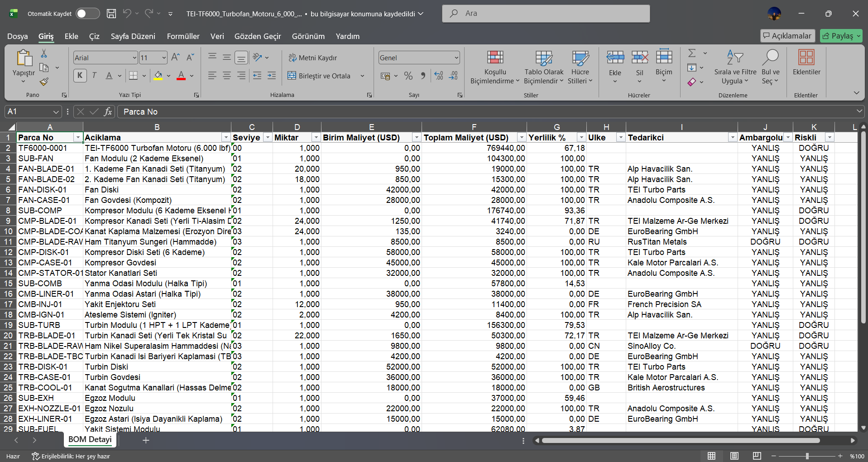868x462 pixels.
Task: Switch to the Formüller tab
Action: pyautogui.click(x=183, y=36)
